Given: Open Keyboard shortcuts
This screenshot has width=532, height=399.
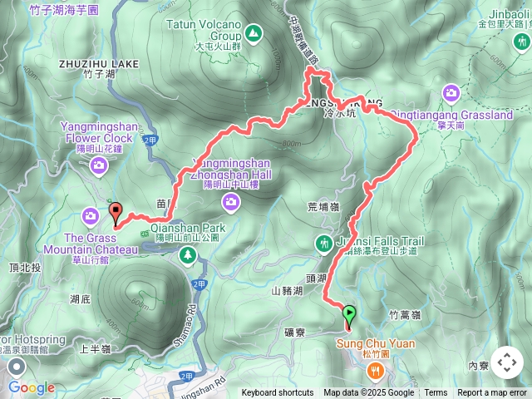Looking at the screenshot, I should click(x=278, y=393).
